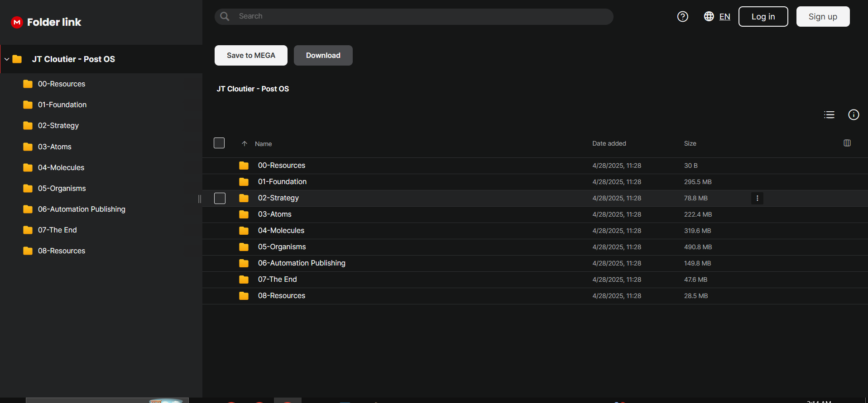Click the 295.5 MB size value
Screen dimensions: 868x403
click(698, 182)
